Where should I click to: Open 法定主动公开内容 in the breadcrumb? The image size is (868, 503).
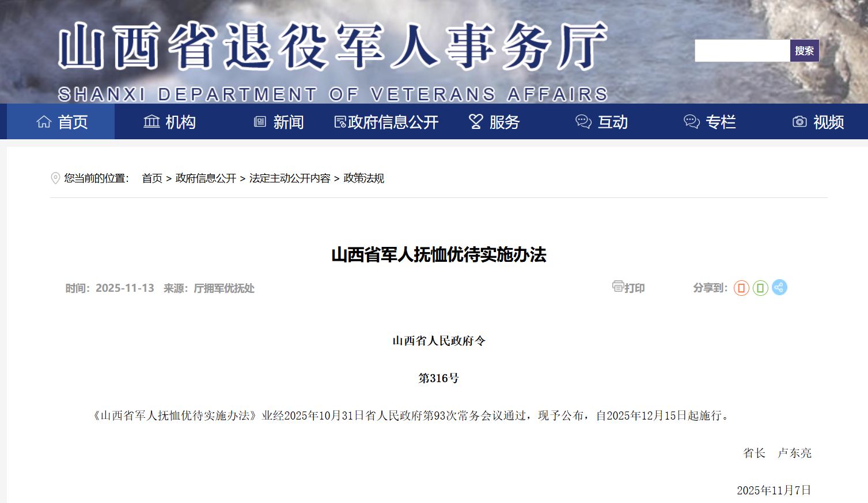pos(290,178)
